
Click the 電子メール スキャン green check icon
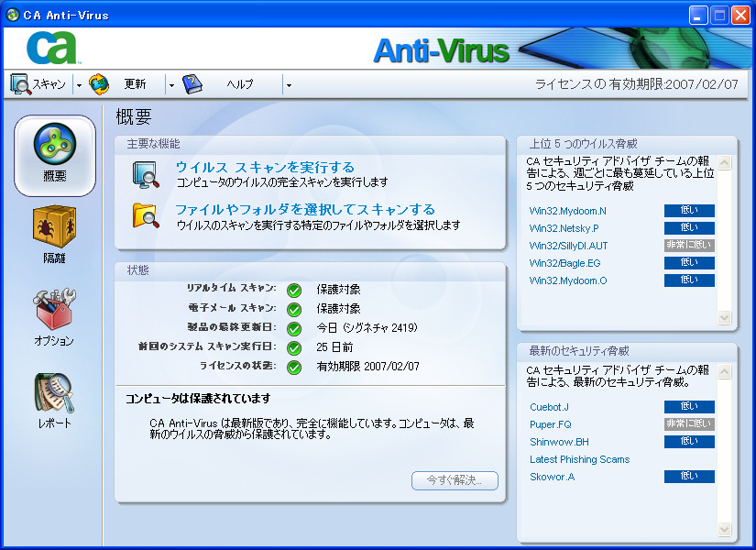293,309
